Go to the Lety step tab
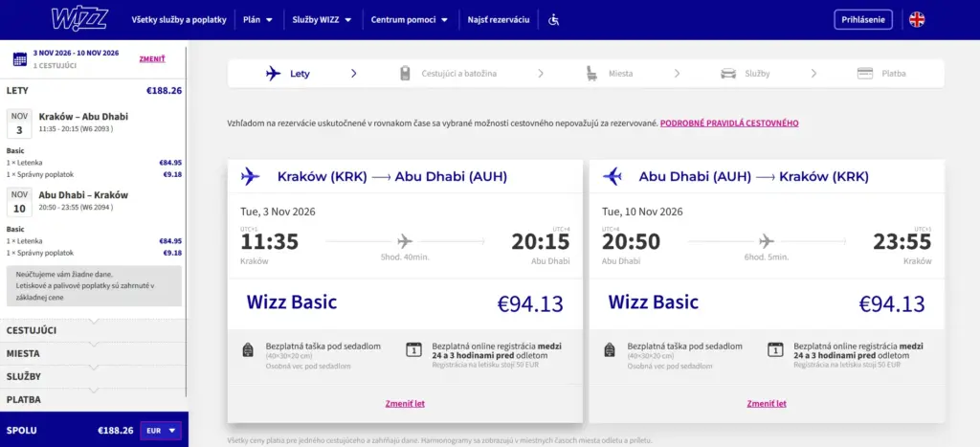980x447 pixels. tap(287, 74)
